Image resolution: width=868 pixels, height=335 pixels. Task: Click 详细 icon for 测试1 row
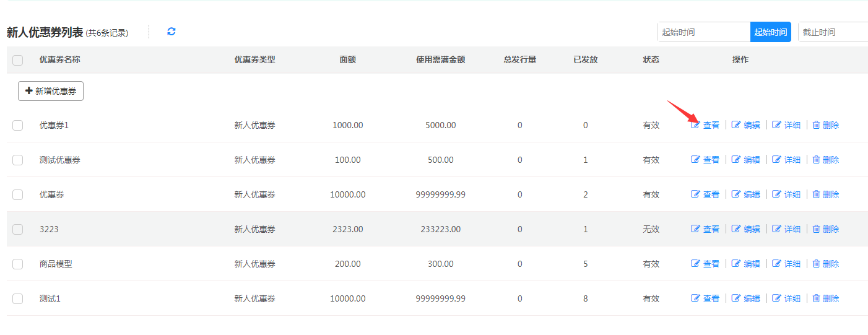776,298
